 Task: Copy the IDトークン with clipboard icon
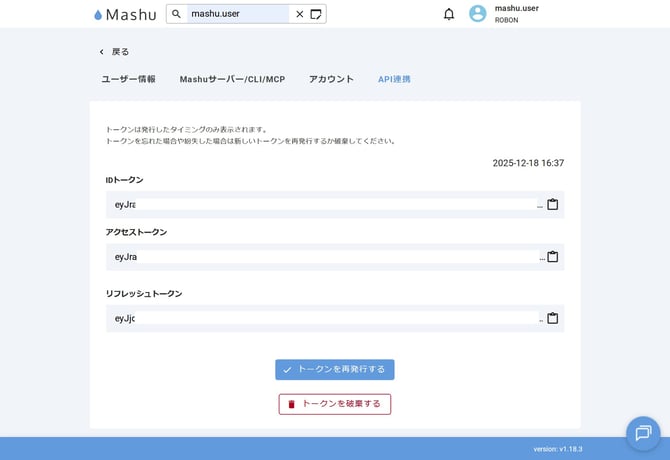552,204
